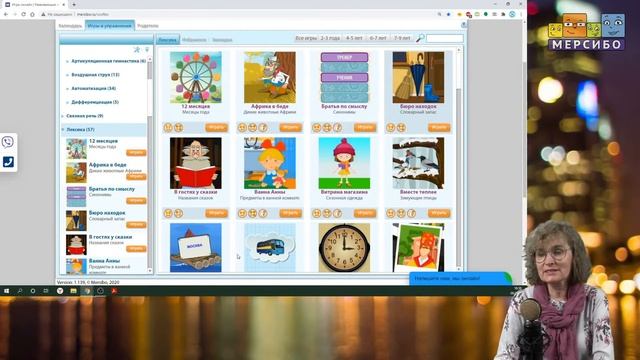Open the Viber contact icon on left edge

pos(8,142)
